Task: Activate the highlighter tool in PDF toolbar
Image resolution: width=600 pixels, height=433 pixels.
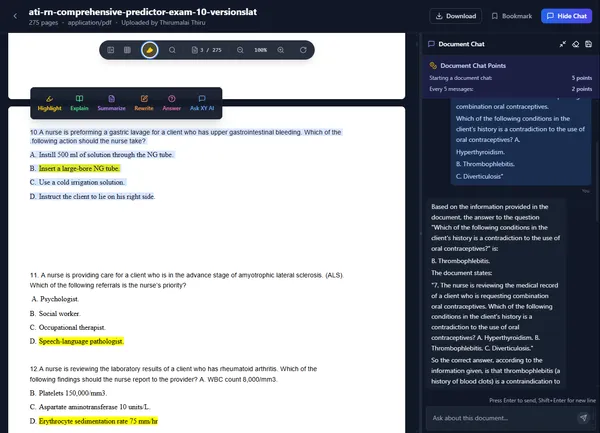Action: point(149,50)
